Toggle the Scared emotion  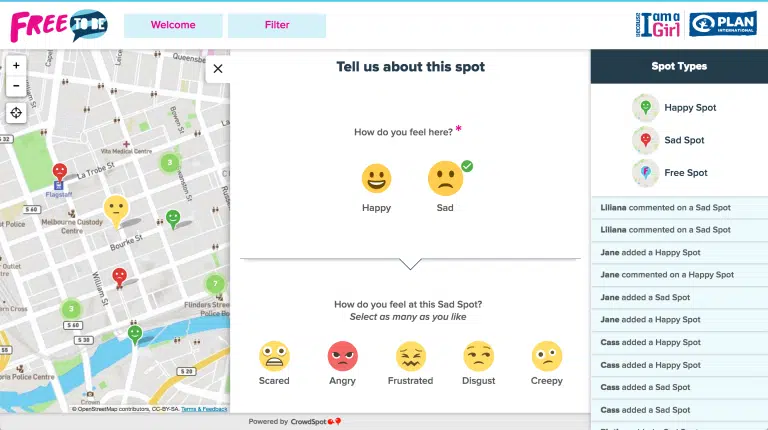tap(274, 356)
